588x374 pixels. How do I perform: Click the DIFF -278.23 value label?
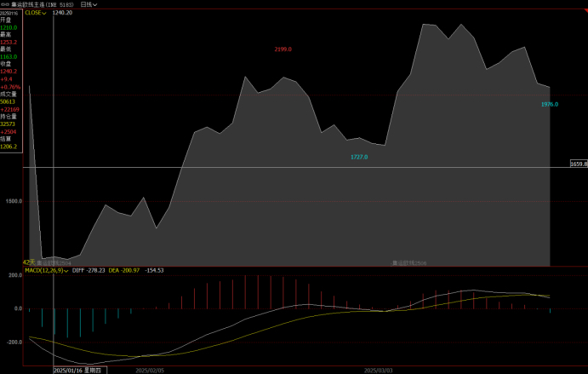click(87, 270)
